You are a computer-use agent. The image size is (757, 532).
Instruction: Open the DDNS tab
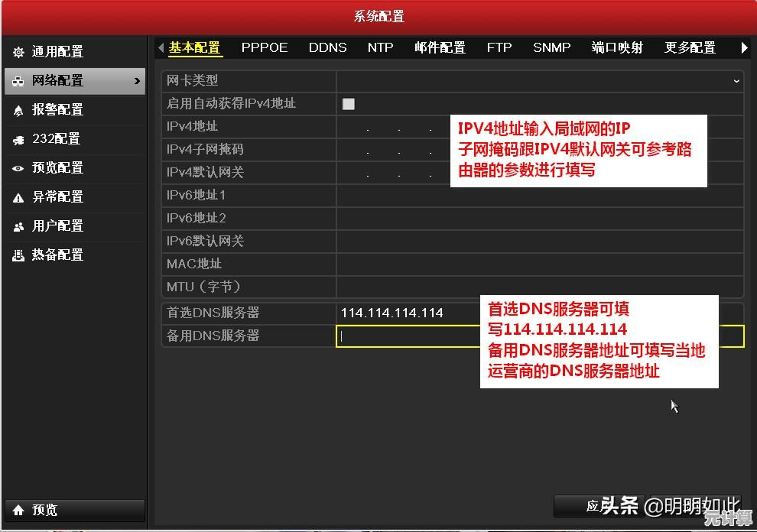point(327,47)
